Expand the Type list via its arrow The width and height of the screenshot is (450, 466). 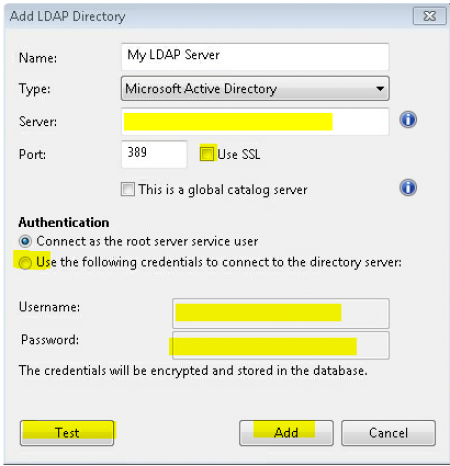(379, 89)
